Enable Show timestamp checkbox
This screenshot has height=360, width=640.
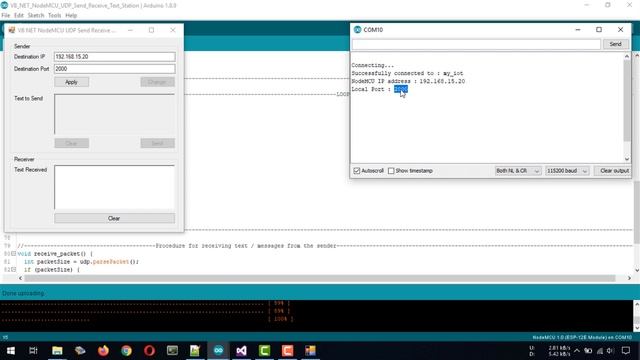pos(391,171)
